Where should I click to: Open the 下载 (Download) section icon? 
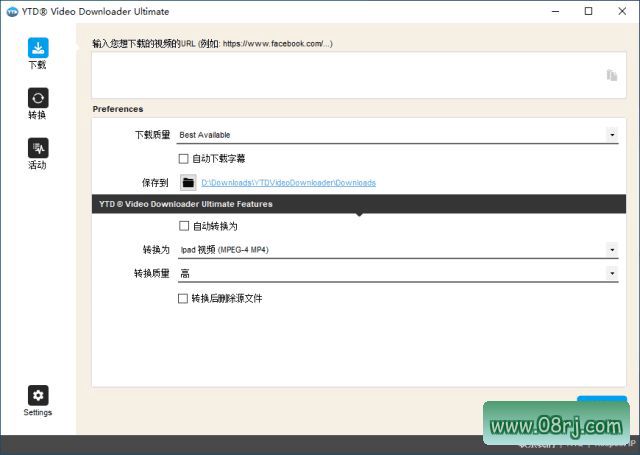click(38, 48)
